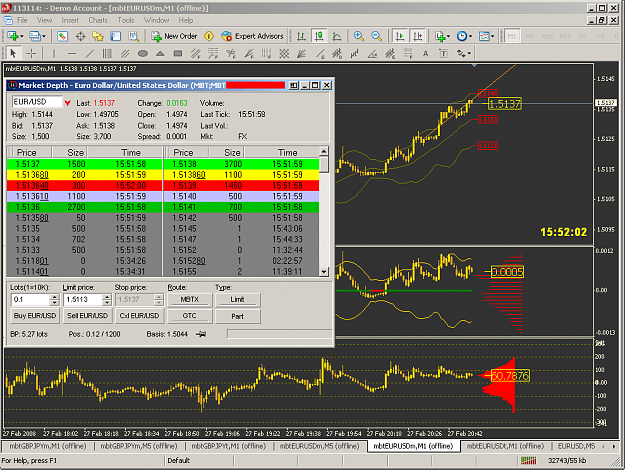Click the Part fill button
Viewport: 625px width, 470px height.
[238, 316]
